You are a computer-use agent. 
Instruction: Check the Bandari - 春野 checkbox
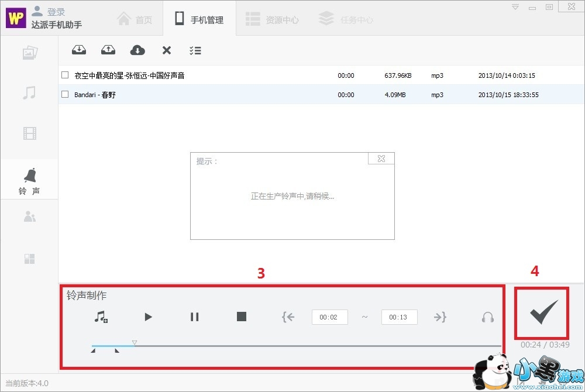pyautogui.click(x=65, y=94)
